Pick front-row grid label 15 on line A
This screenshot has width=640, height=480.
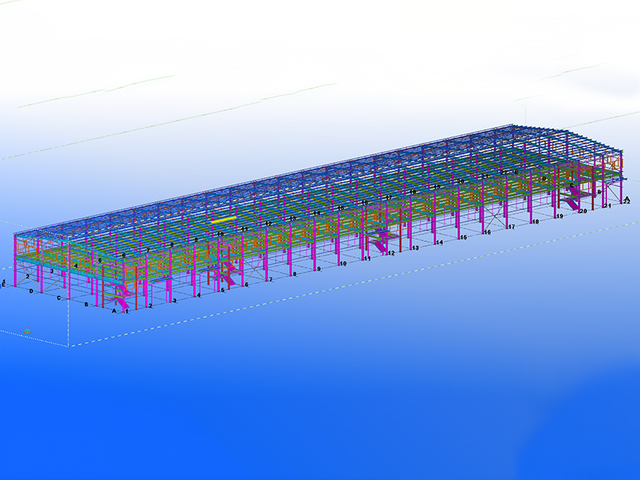tap(463, 237)
